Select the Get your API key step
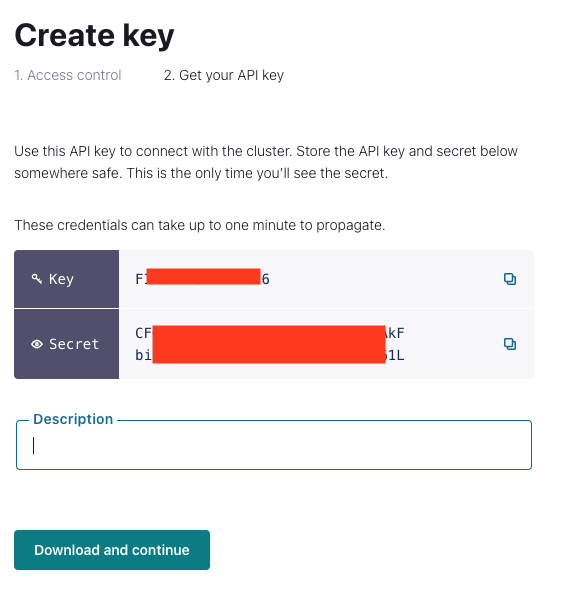 pyautogui.click(x=224, y=75)
